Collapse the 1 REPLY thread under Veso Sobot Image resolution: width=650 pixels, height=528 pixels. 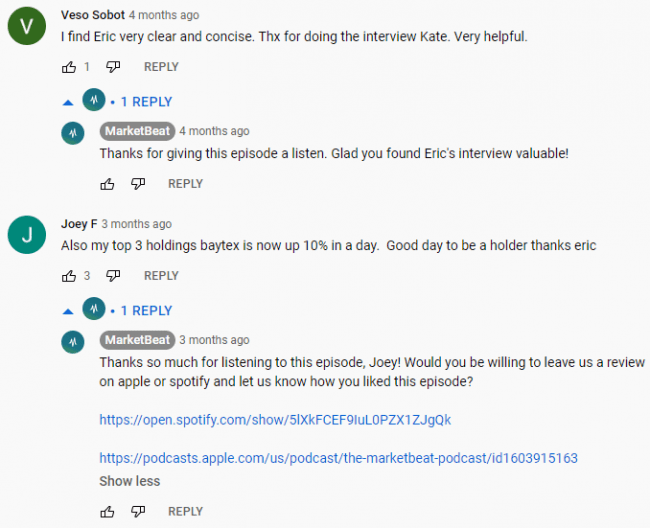[x=117, y=102]
